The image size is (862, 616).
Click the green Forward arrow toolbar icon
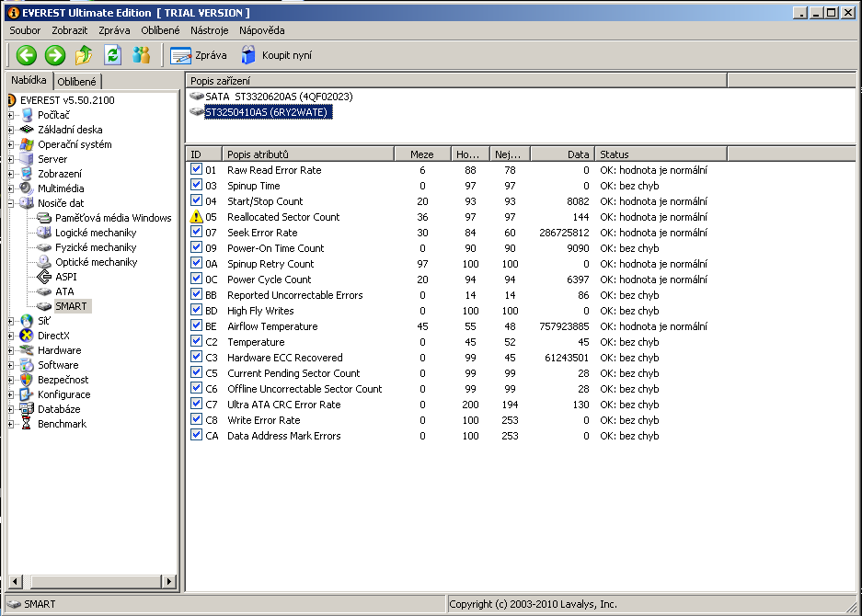pos(55,55)
